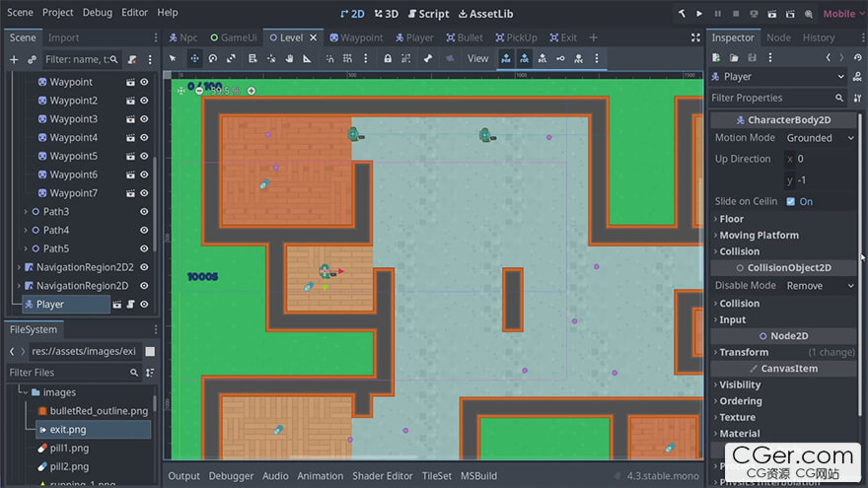Choose the Ruler Mode tool

tap(307, 58)
